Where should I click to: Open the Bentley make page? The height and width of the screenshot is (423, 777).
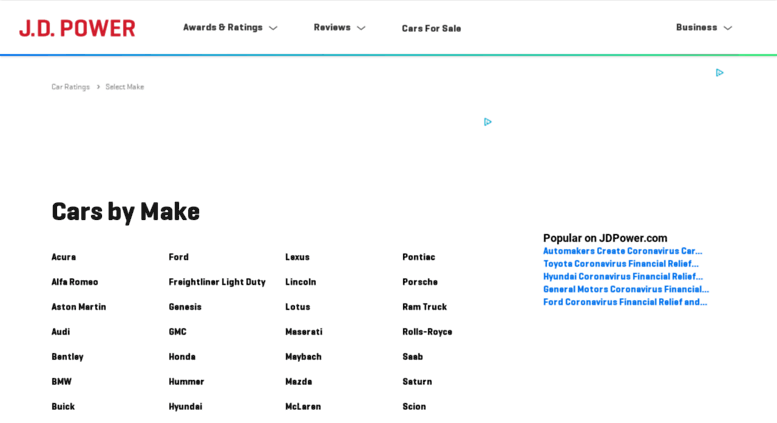pyautogui.click(x=67, y=357)
